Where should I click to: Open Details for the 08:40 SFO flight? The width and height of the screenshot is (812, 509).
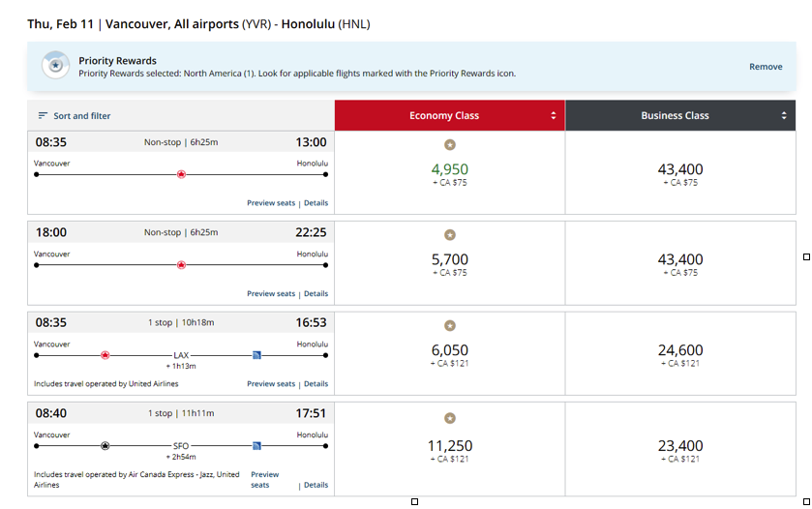click(x=316, y=485)
